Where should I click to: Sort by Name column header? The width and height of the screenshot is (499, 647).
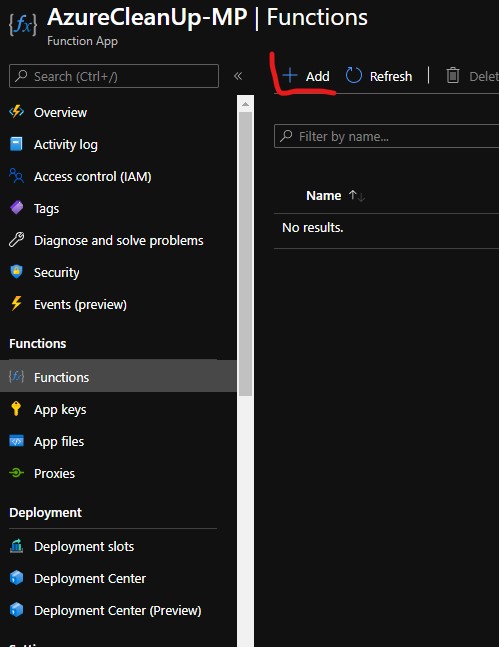pyautogui.click(x=324, y=195)
